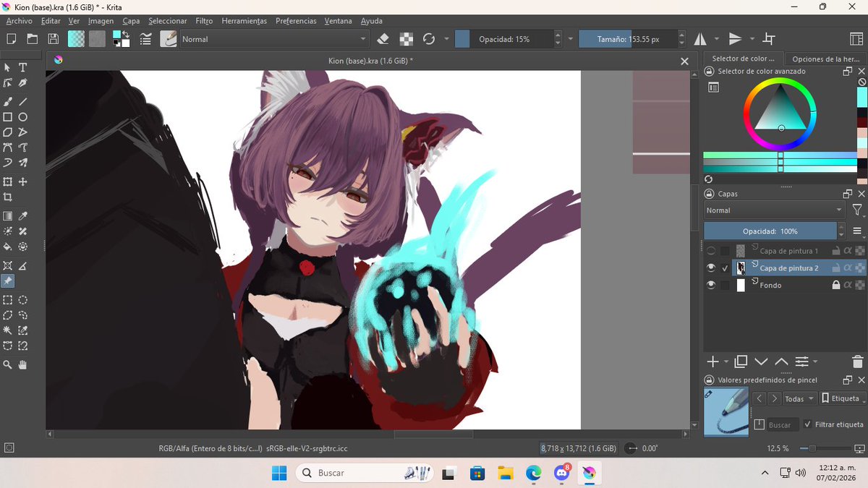Open the Filtro menu

pyautogui.click(x=203, y=21)
